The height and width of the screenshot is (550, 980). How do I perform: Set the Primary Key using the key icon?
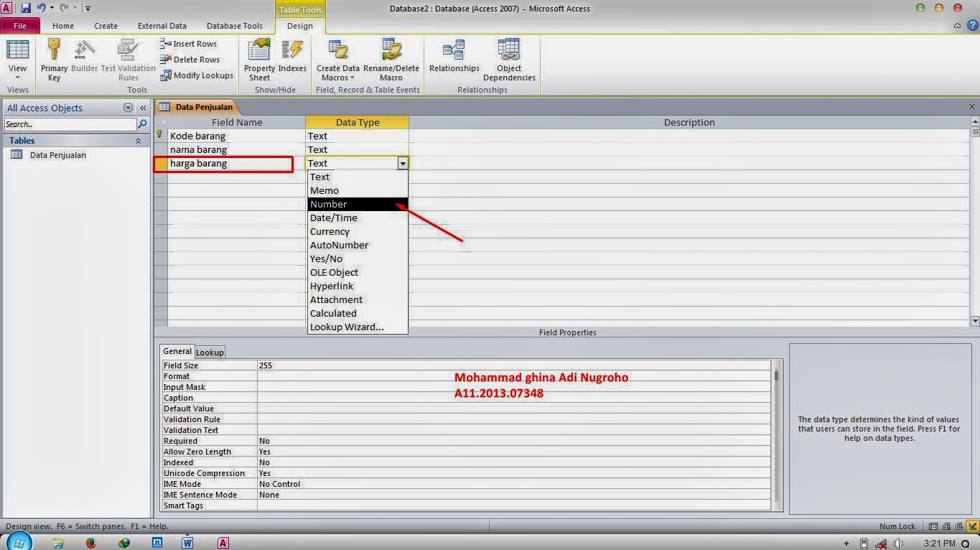click(54, 60)
